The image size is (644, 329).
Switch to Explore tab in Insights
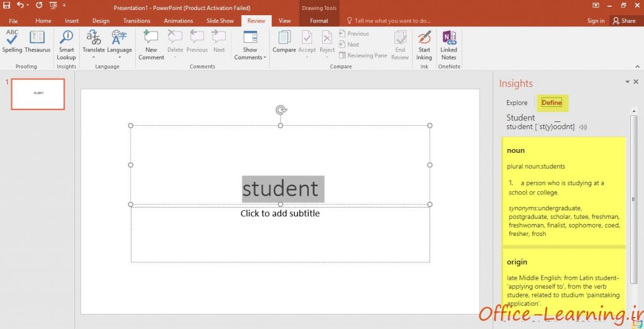coord(517,103)
